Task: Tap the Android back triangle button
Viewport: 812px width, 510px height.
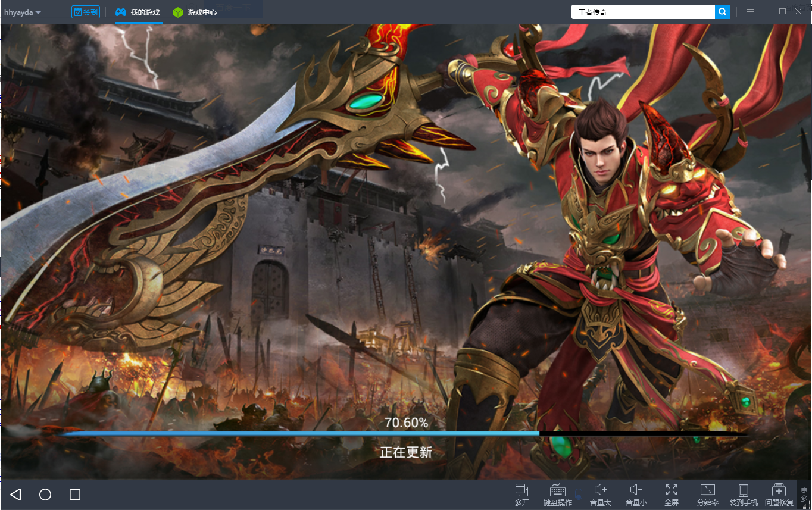Action: 16,495
